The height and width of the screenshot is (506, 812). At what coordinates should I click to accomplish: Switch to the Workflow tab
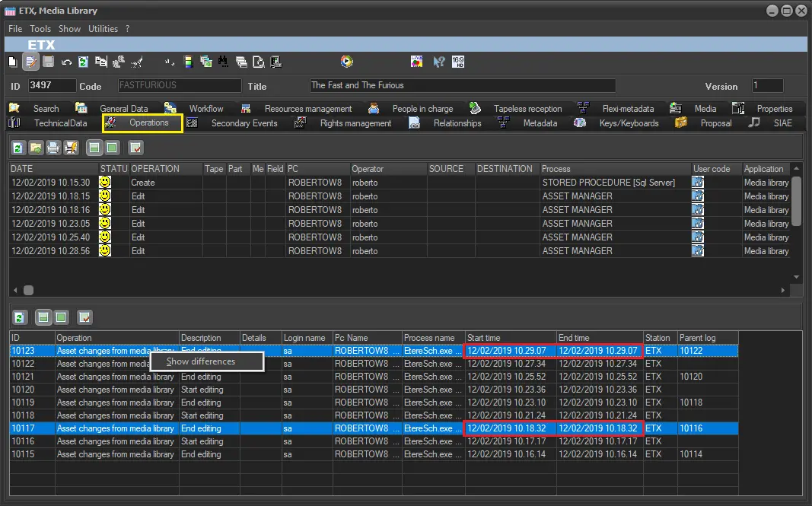coord(205,109)
